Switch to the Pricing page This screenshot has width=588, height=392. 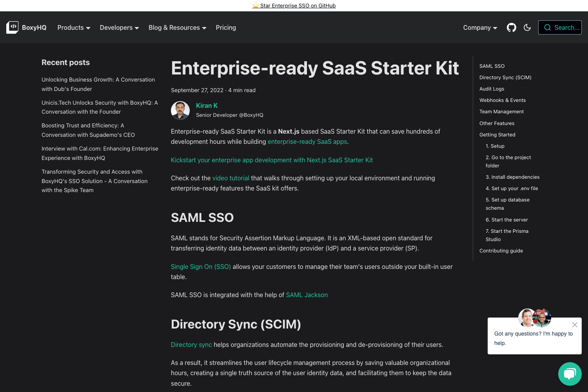[x=226, y=27]
